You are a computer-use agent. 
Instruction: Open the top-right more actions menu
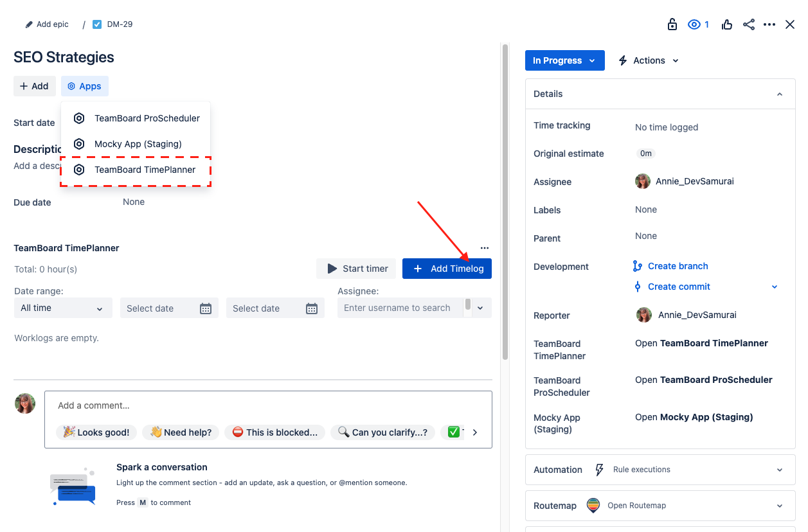[x=769, y=24]
